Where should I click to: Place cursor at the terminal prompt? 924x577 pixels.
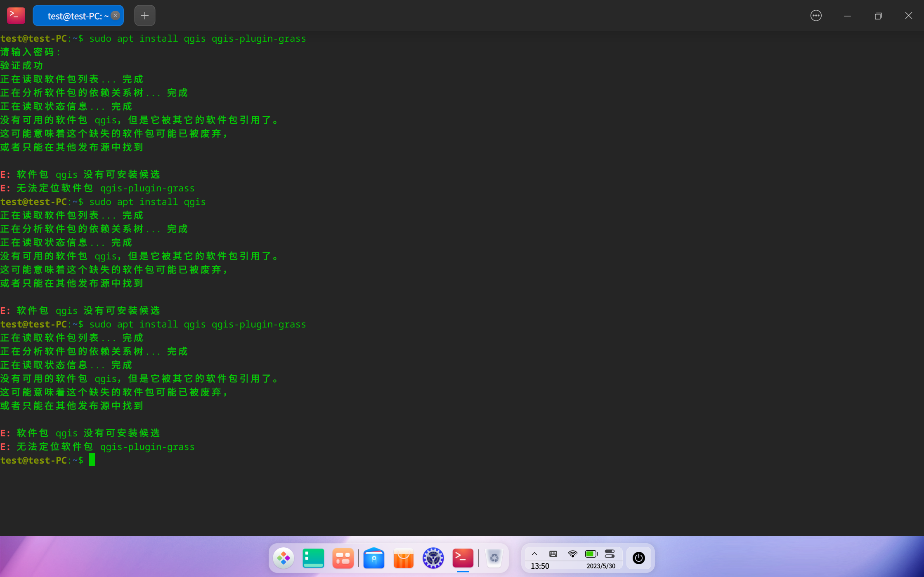(x=92, y=460)
